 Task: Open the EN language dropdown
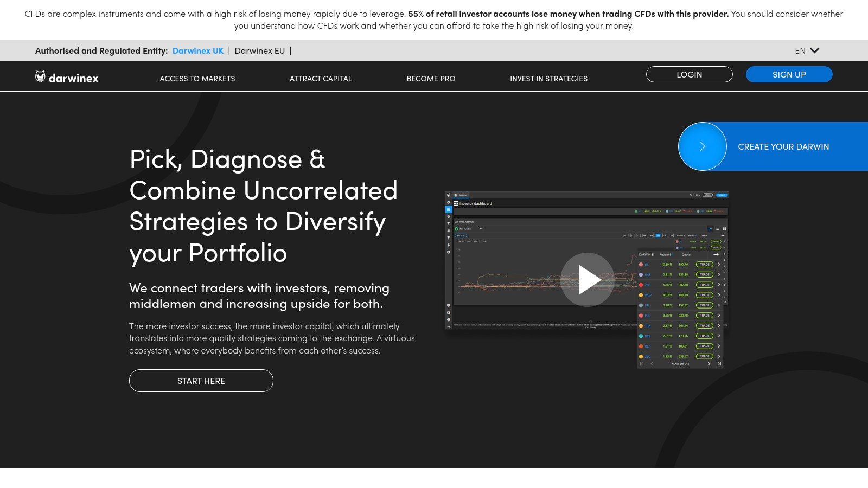(x=807, y=50)
